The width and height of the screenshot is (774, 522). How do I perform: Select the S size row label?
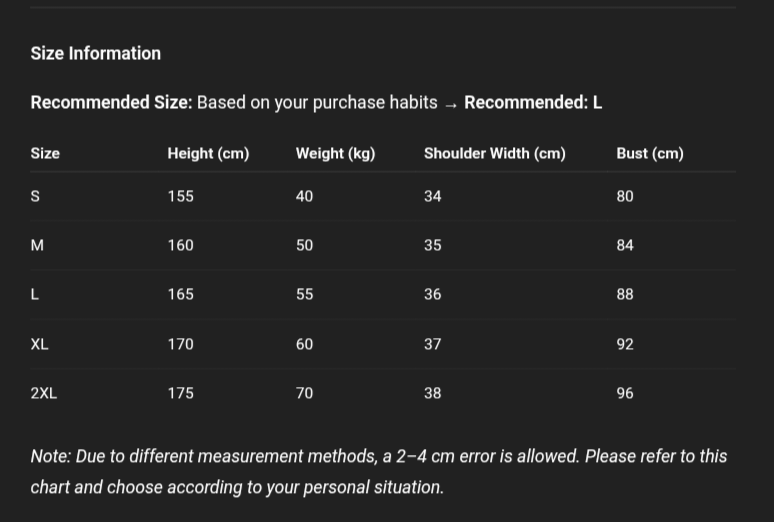point(36,197)
